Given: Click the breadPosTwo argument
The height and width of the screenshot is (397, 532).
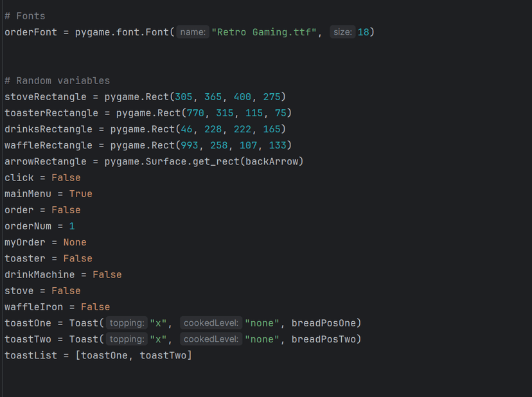Looking at the screenshot, I should [326, 339].
